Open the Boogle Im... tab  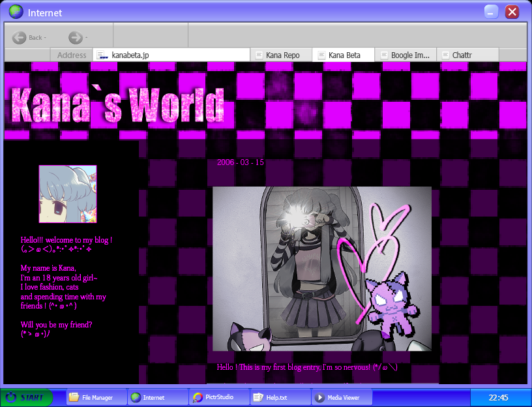[406, 55]
